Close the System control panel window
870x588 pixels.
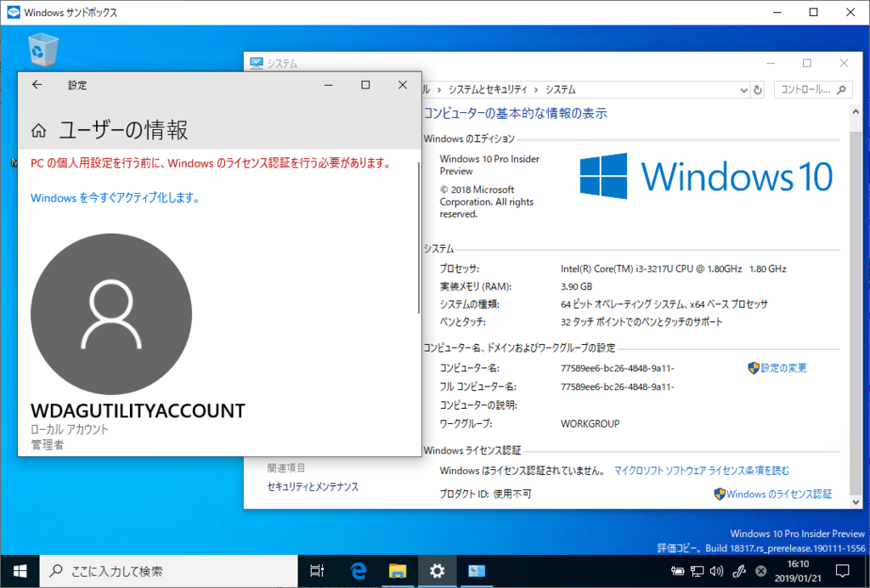(844, 63)
